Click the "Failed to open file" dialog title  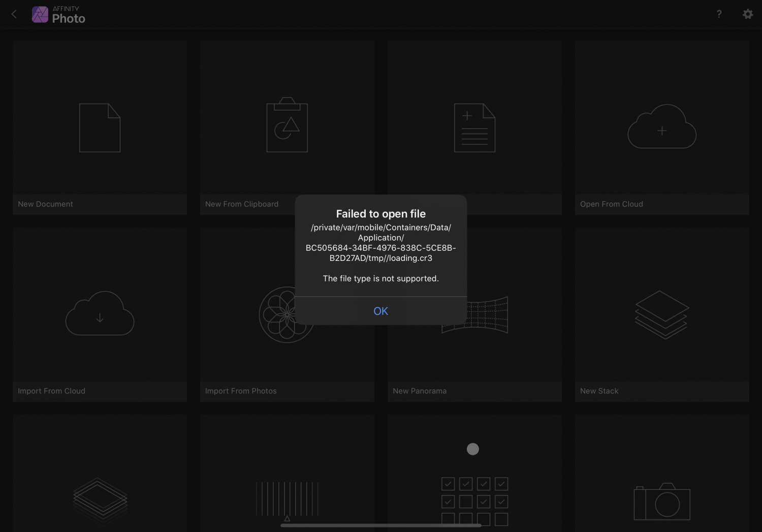(x=381, y=214)
